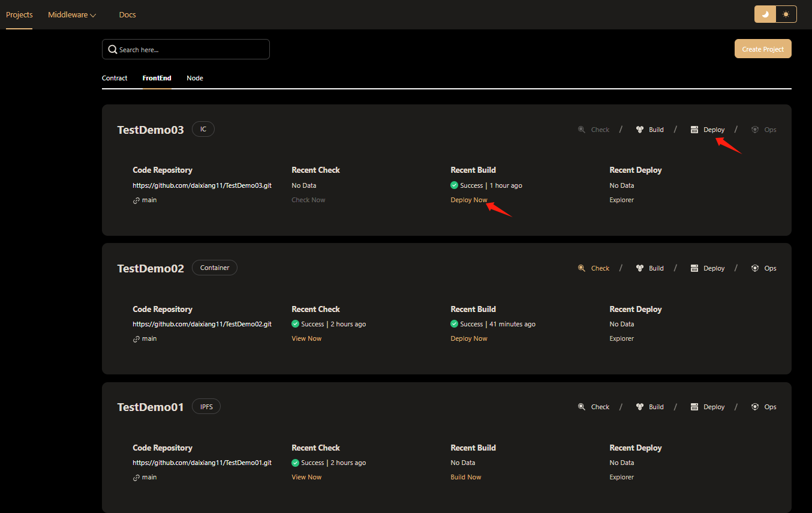Open Explorer link for TestDemo02
This screenshot has width=812, height=513.
click(x=621, y=338)
